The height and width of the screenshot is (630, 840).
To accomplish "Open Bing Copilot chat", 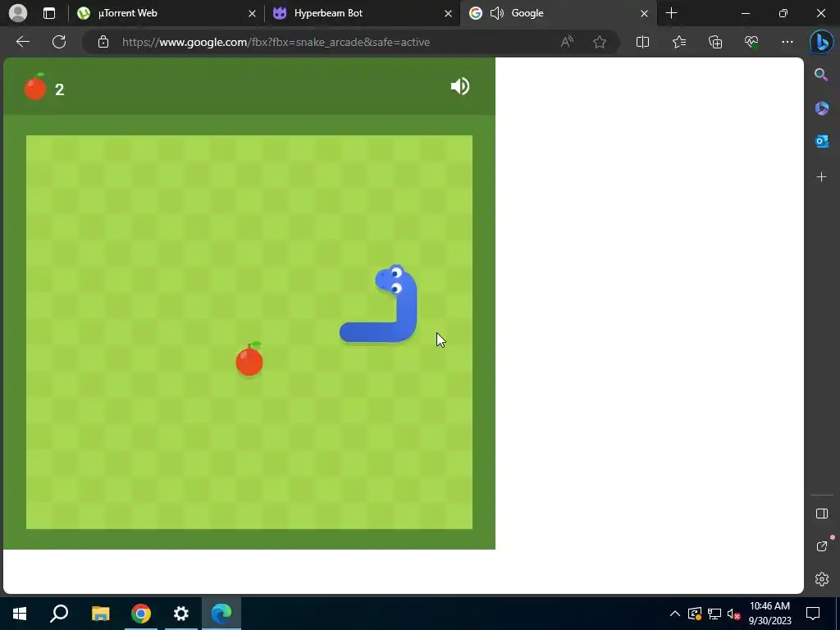I will (x=821, y=42).
